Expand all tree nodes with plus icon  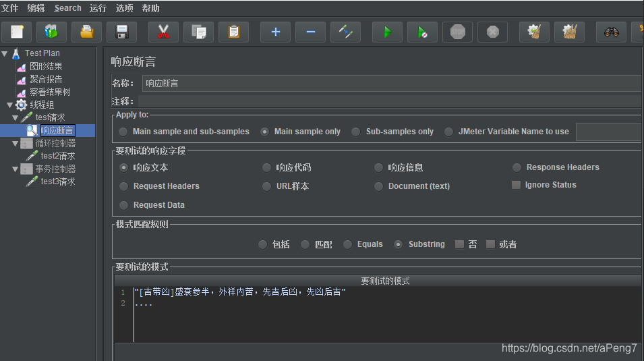(x=276, y=32)
